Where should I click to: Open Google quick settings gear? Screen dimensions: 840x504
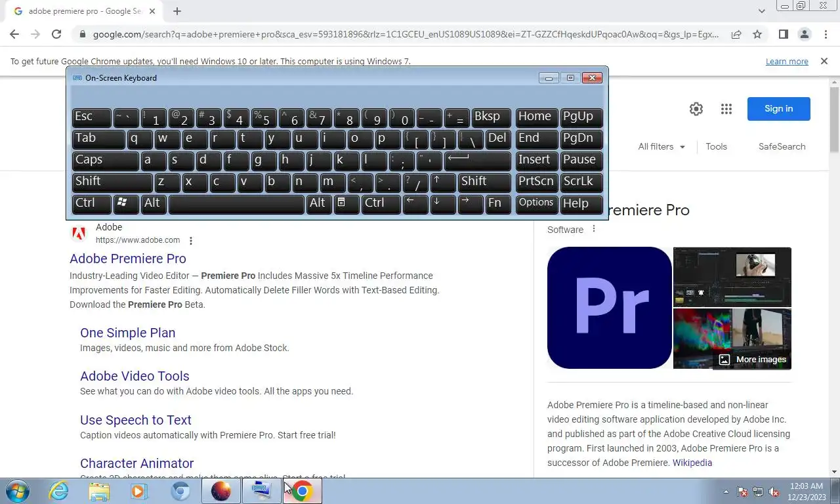pos(696,109)
